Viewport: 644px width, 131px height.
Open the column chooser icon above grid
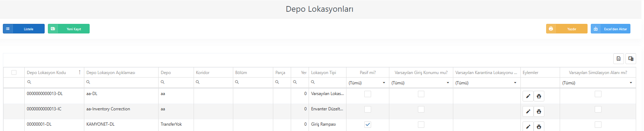(x=631, y=59)
